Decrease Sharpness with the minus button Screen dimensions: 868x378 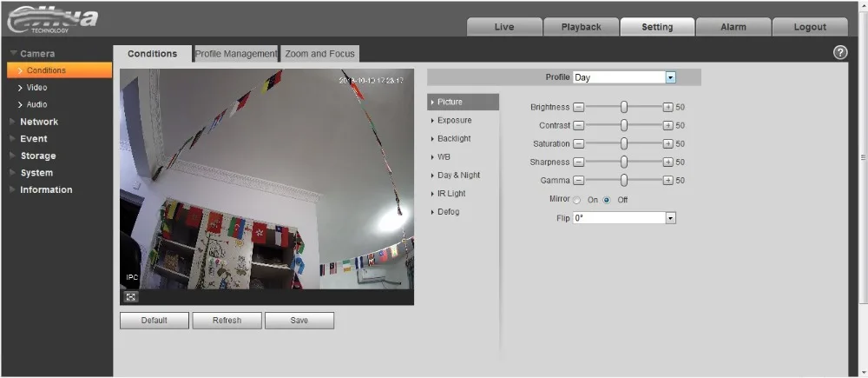point(578,162)
